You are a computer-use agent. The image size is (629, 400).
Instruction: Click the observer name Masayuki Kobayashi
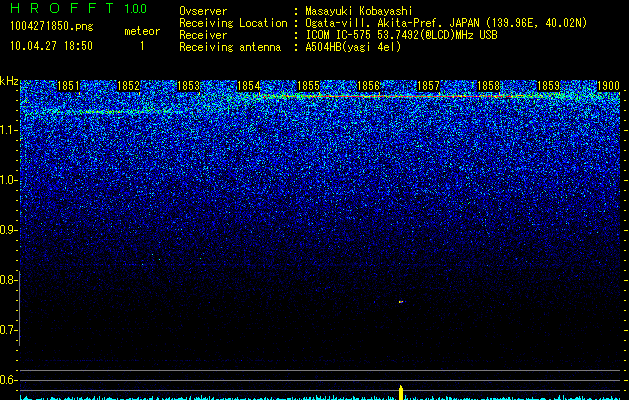pyautogui.click(x=359, y=11)
